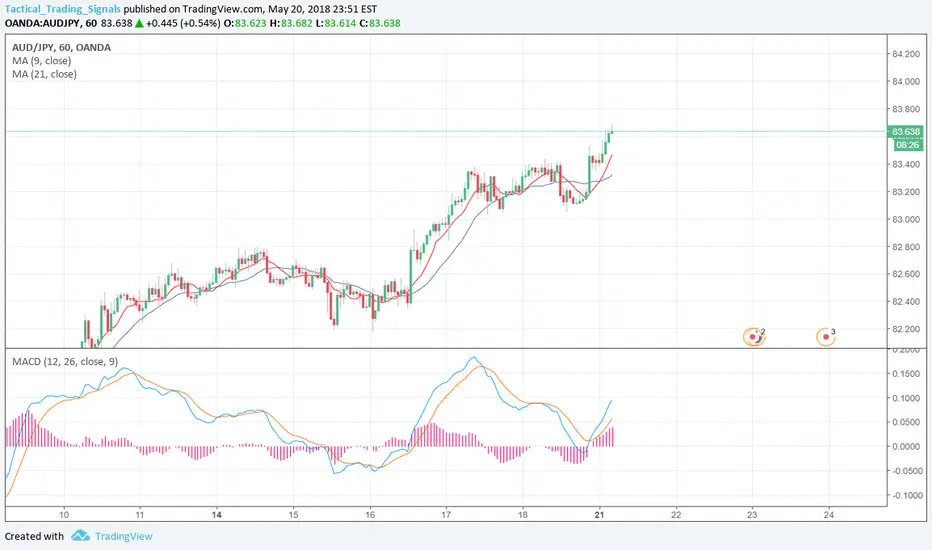Click date label 10 on time axis
Viewport: 932px width, 550px height.
coord(64,515)
